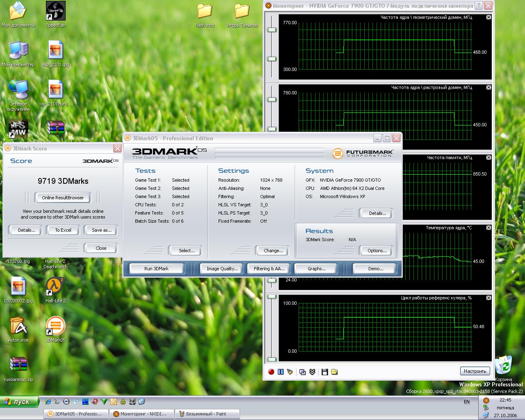This screenshot has height=420, width=525.
Task: Click the orange gear icon in the system tray
Action: point(486,400)
